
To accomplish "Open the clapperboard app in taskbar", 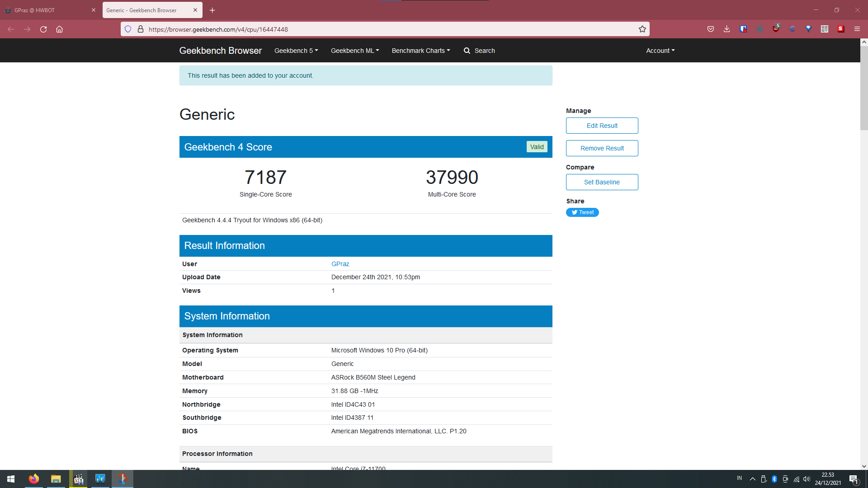I will click(78, 479).
